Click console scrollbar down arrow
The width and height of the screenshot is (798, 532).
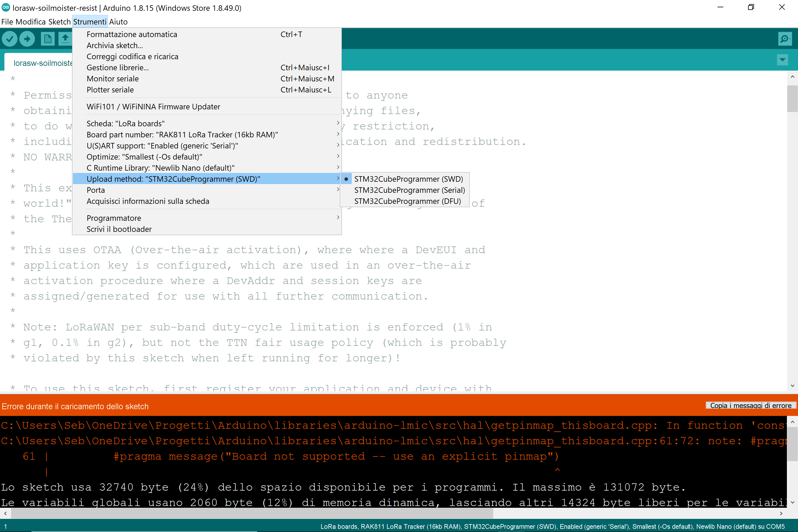(x=792, y=503)
